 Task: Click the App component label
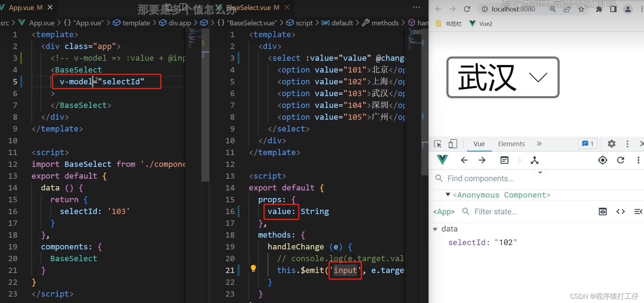click(444, 212)
